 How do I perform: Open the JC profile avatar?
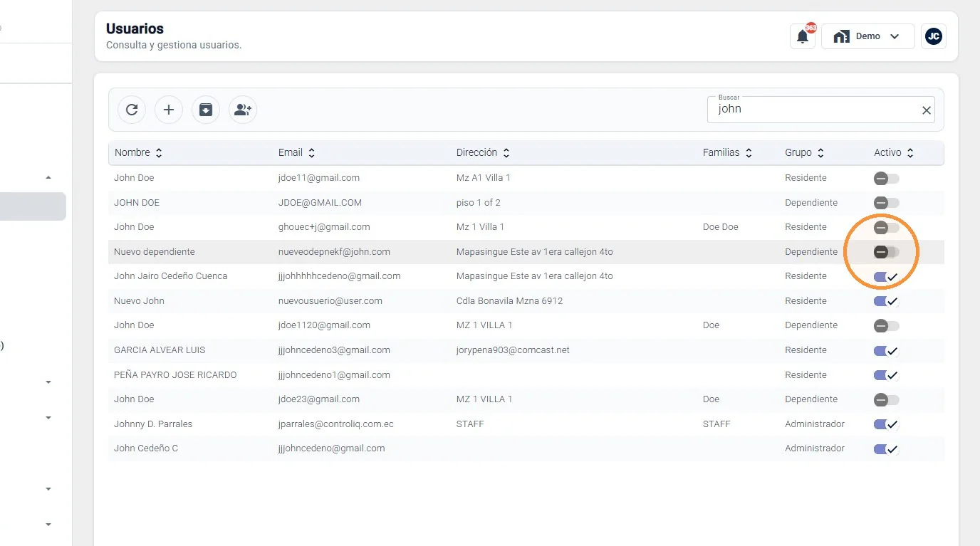(x=934, y=36)
